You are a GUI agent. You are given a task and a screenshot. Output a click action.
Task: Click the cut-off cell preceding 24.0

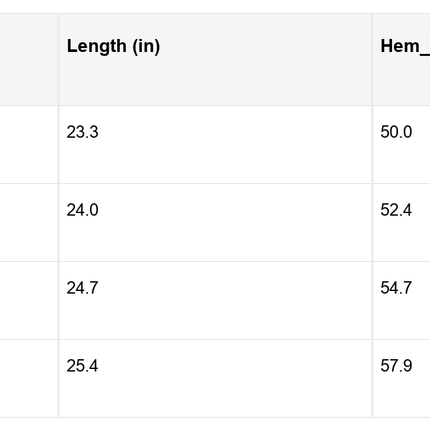[x=29, y=223]
